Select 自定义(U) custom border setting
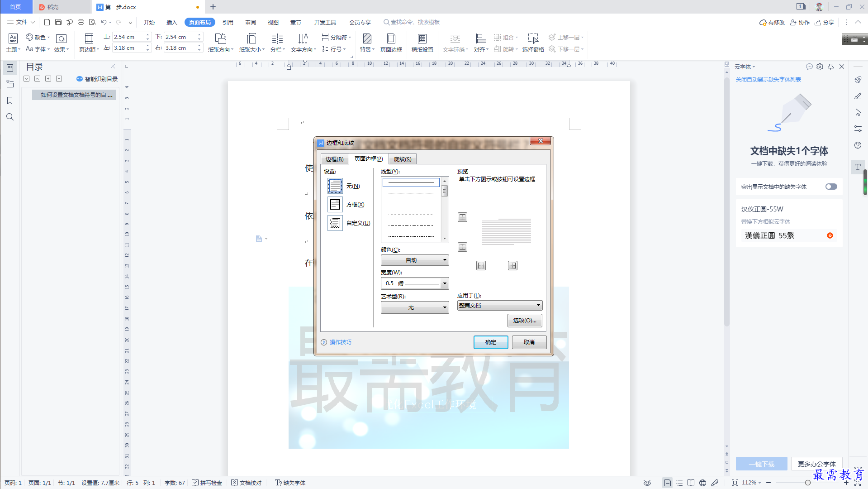This screenshot has width=868, height=489. 335,223
